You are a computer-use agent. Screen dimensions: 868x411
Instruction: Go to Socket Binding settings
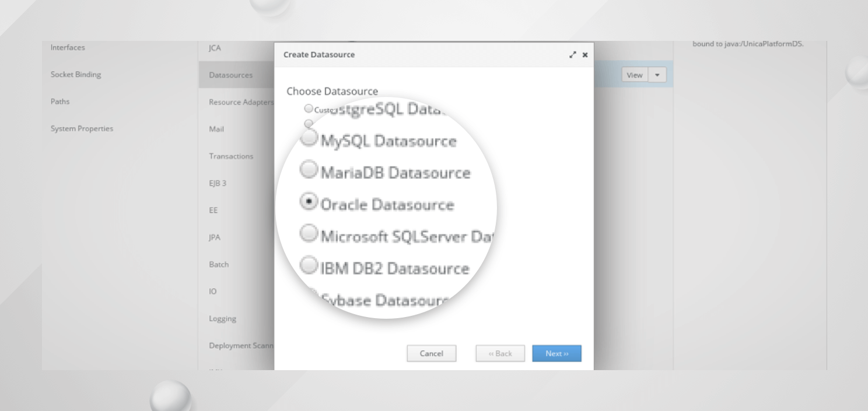click(76, 74)
